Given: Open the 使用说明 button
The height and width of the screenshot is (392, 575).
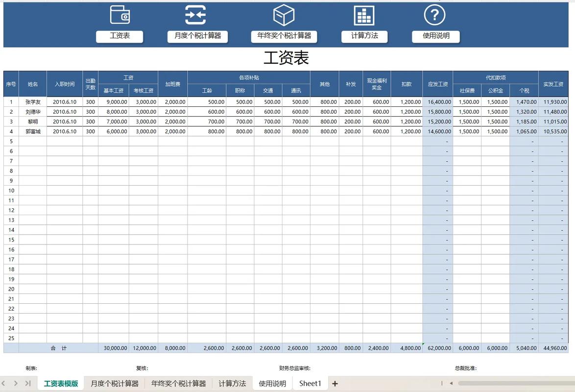Looking at the screenshot, I should (436, 36).
